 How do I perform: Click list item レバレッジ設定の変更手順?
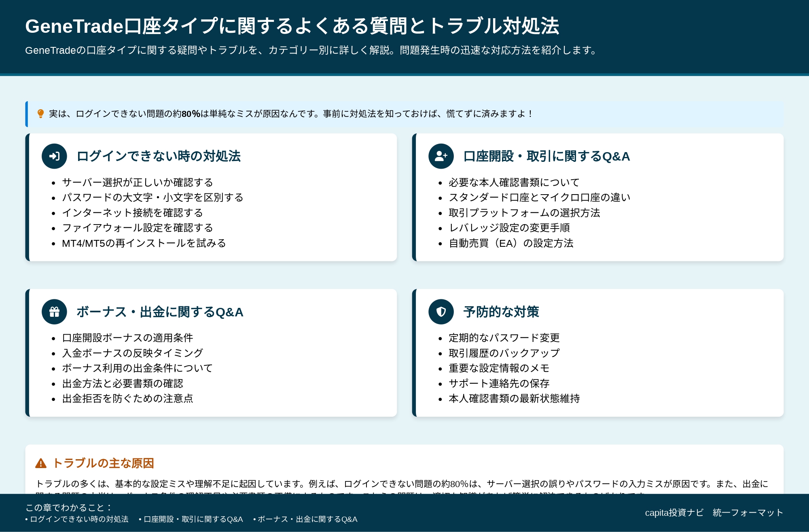tap(509, 228)
